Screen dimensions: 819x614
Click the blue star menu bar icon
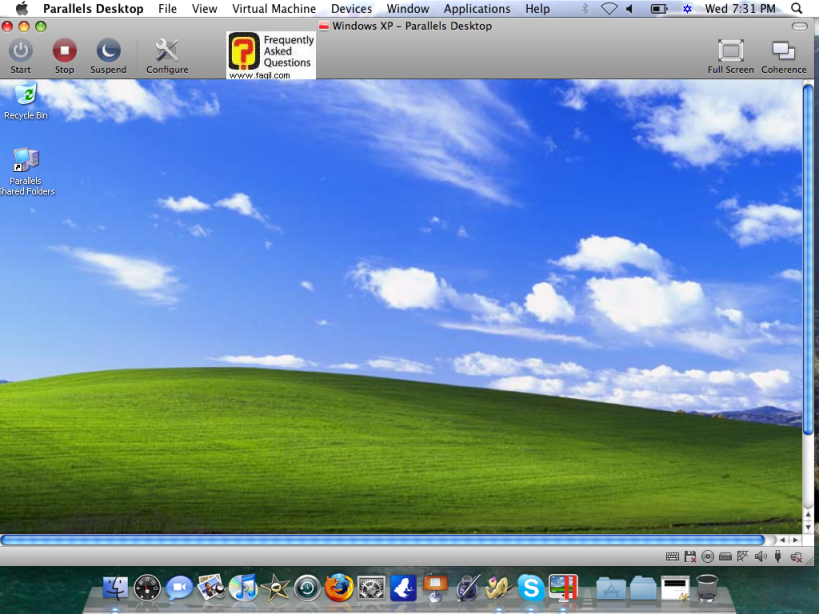click(x=687, y=8)
